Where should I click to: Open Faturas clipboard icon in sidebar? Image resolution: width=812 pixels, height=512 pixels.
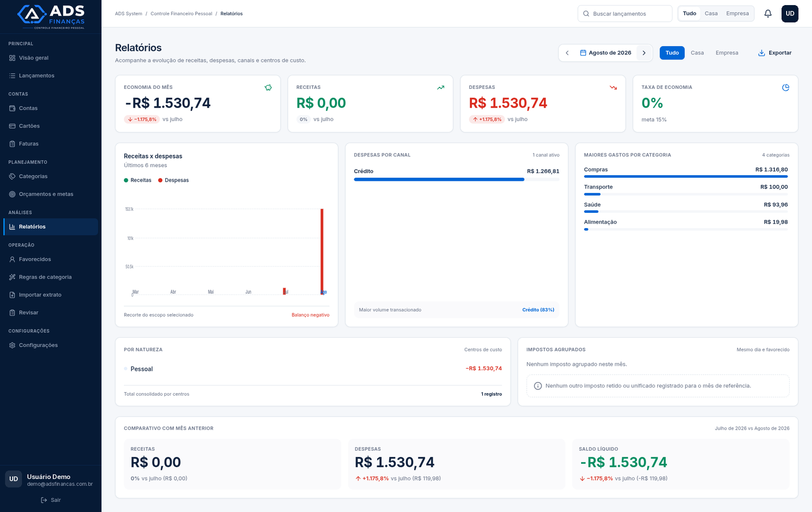coord(12,144)
